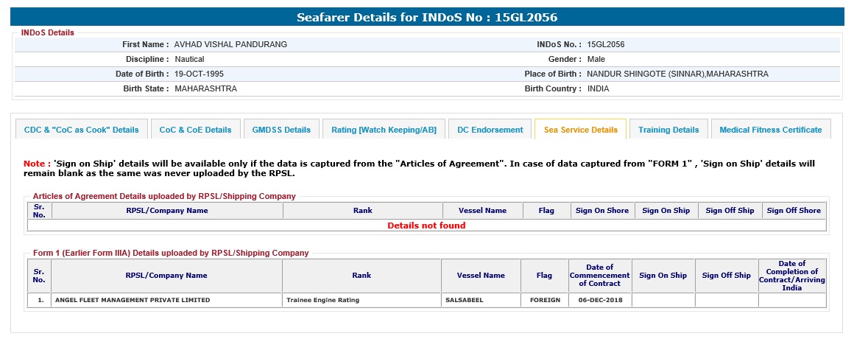This screenshot has height=339, width=868.
Task: Open the Rating [Watch Keeping/AB] tab
Action: [x=384, y=130]
